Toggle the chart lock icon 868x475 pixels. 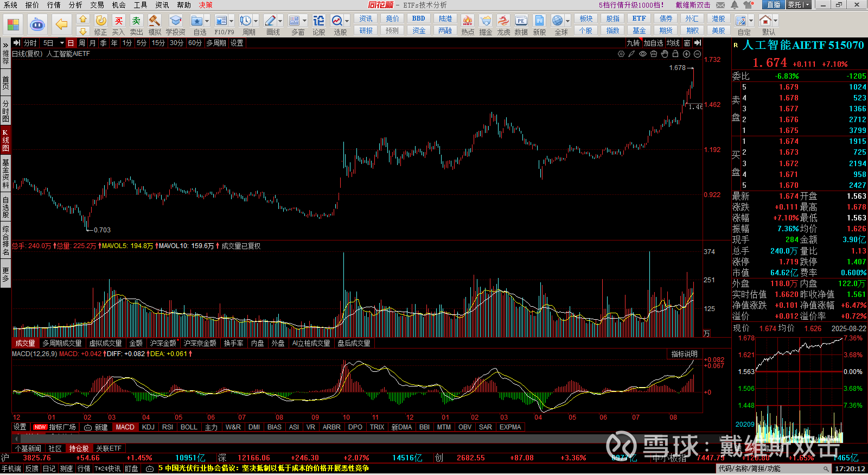[675, 54]
